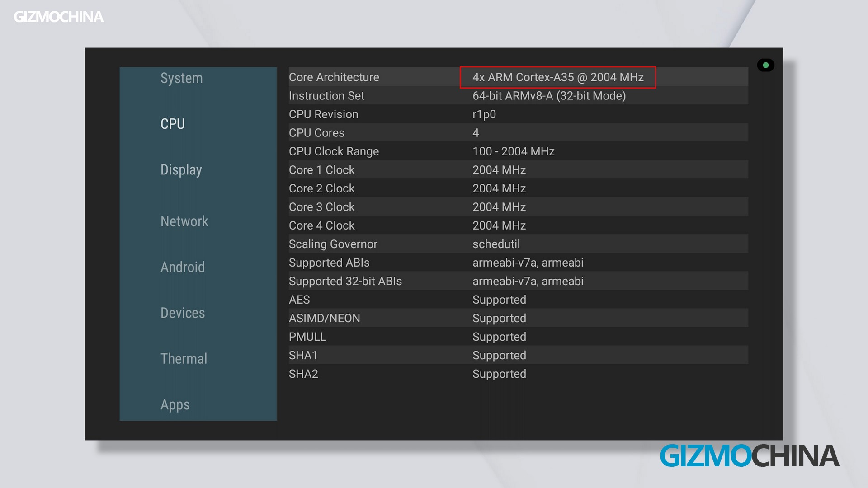Open the Apps tab
This screenshot has width=868, height=488.
175,404
